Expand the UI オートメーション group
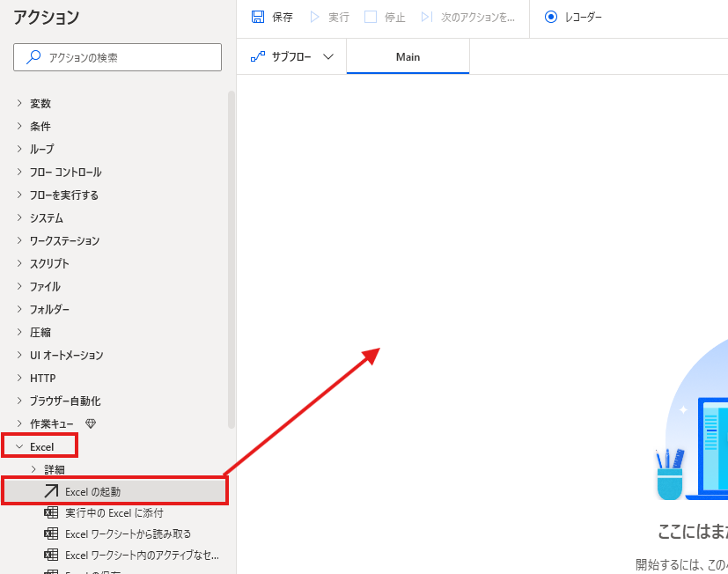This screenshot has width=728, height=574. (x=19, y=355)
